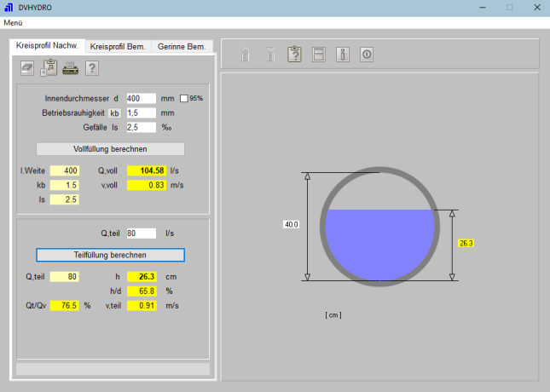Click the Gefälle Is input field
Screen dimensions: 550x392
point(141,127)
